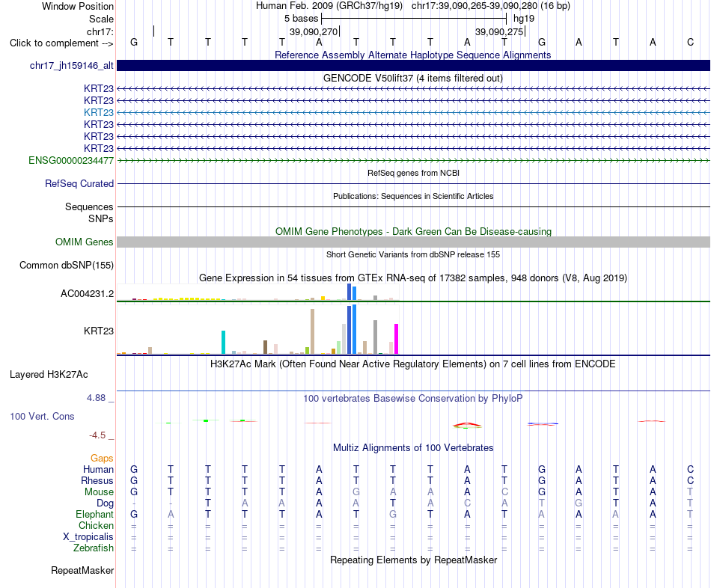Open the 'Gene Expression in 54 tissues' GTEx title
Viewport: 711px width, 588px height.
413,278
